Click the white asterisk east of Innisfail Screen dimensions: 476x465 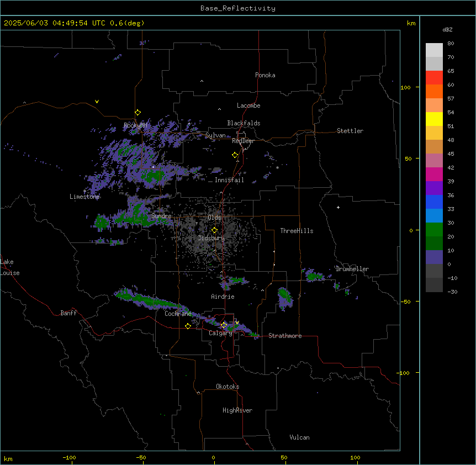[277, 167]
